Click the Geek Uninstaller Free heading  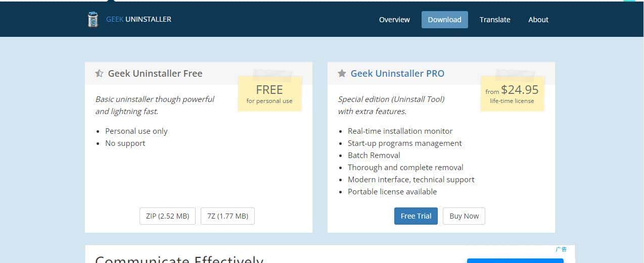point(155,74)
